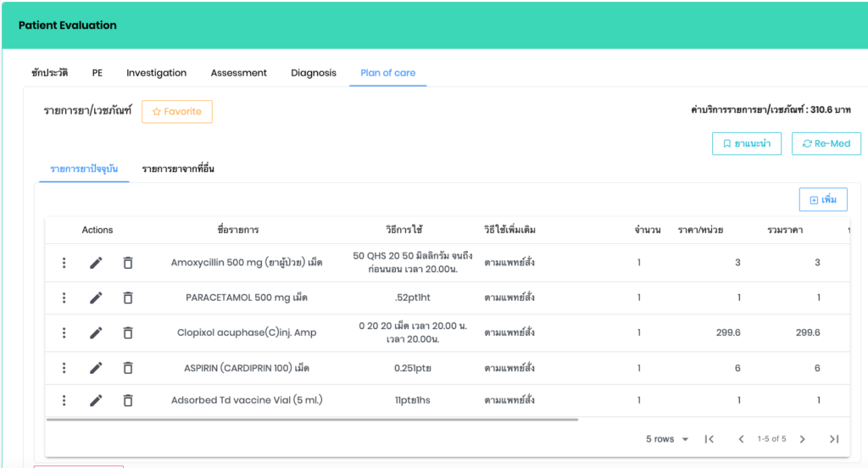Delete the Adsorbed Td vaccine entry

pyautogui.click(x=128, y=400)
